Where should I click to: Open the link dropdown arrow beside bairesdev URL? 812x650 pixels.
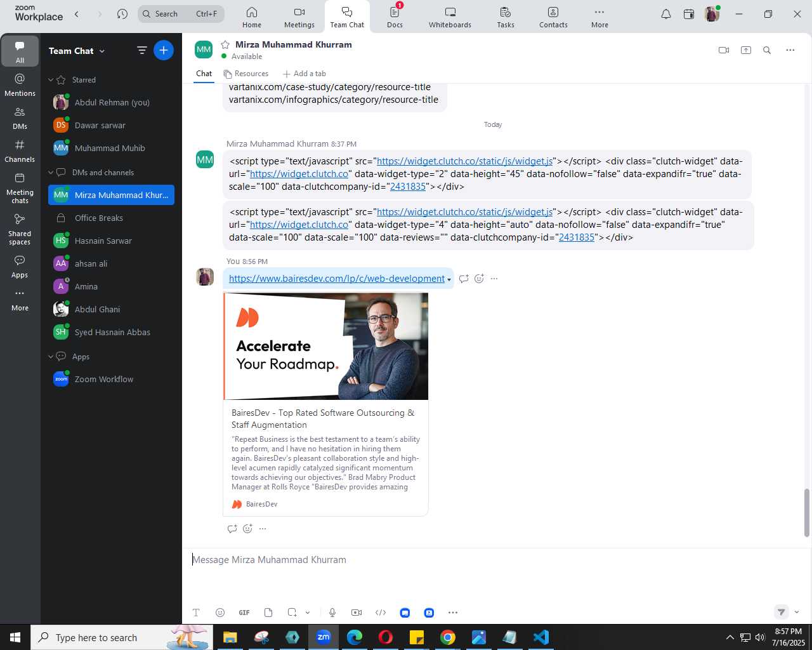(x=449, y=280)
